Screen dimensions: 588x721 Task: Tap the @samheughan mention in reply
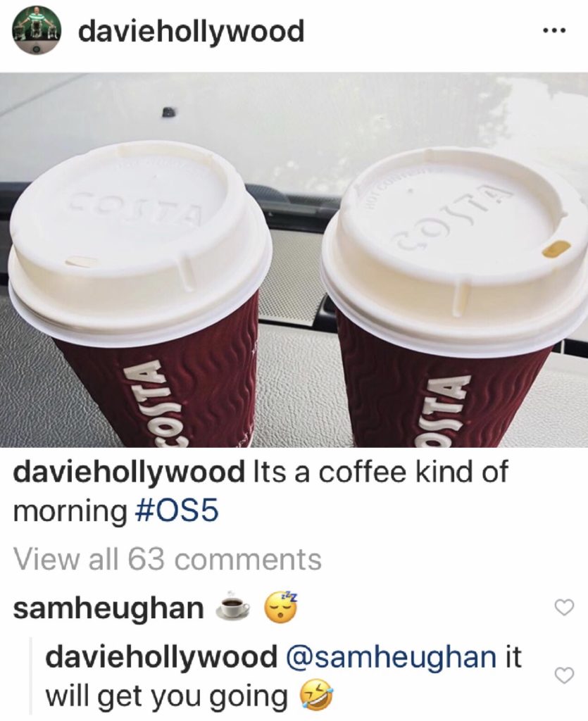pyautogui.click(x=392, y=658)
